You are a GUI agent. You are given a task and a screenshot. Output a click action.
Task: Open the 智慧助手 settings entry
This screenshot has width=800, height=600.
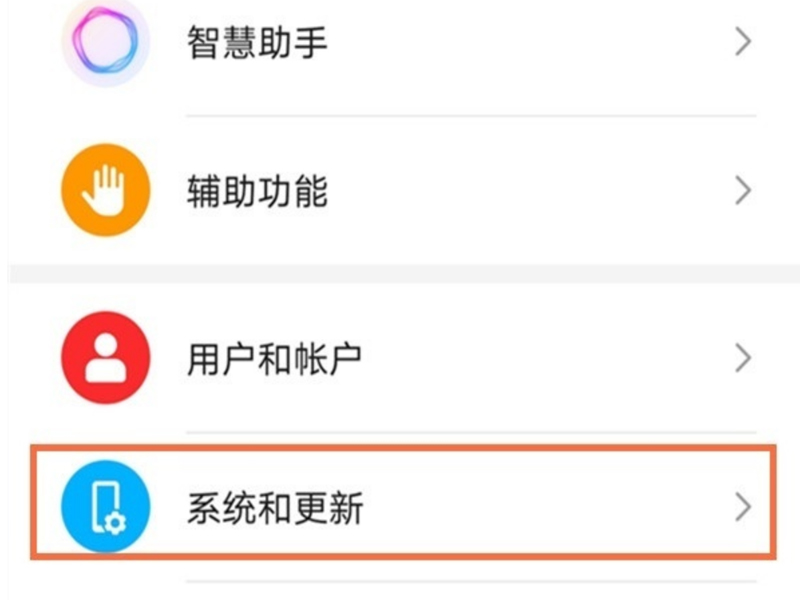click(400, 43)
